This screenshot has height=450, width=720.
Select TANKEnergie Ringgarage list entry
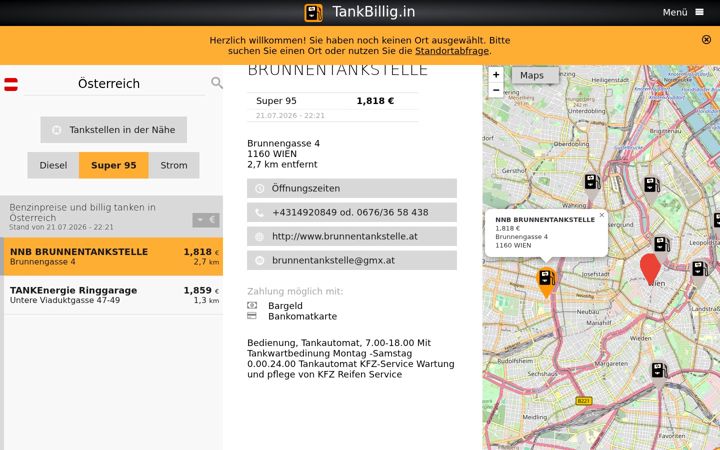pyautogui.click(x=112, y=295)
